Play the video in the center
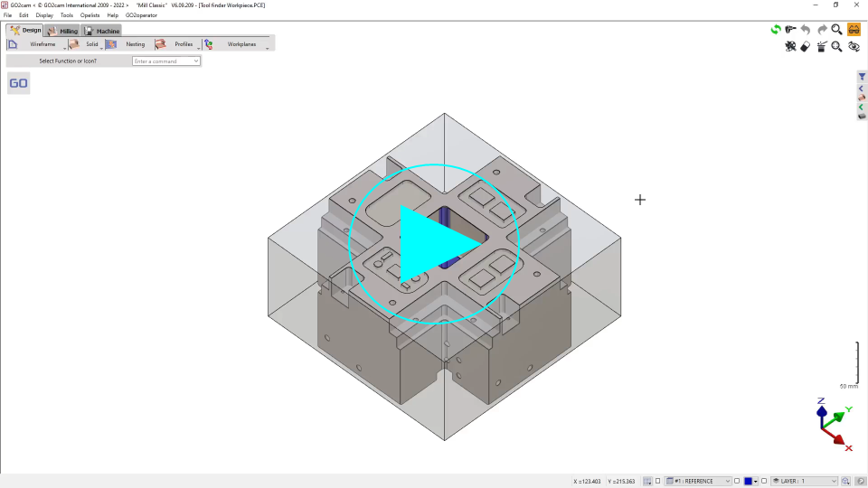The width and height of the screenshot is (868, 488). 435,241
